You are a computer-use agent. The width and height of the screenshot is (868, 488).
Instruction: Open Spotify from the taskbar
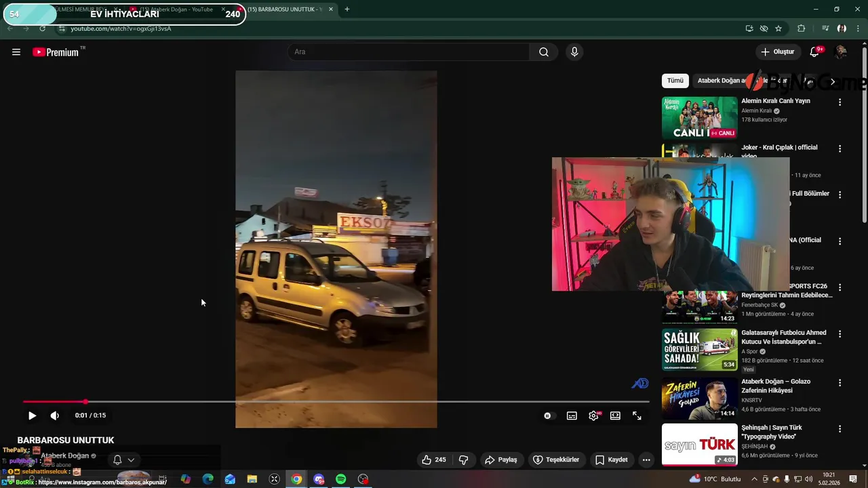click(x=341, y=479)
